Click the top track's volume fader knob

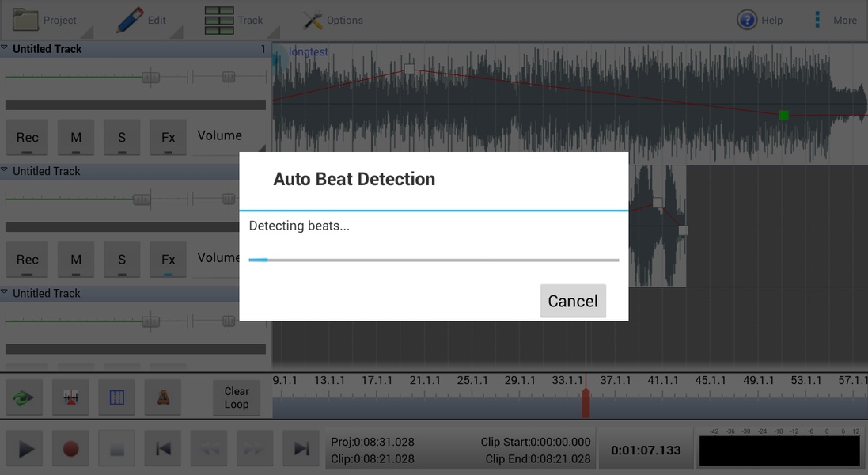pos(150,77)
